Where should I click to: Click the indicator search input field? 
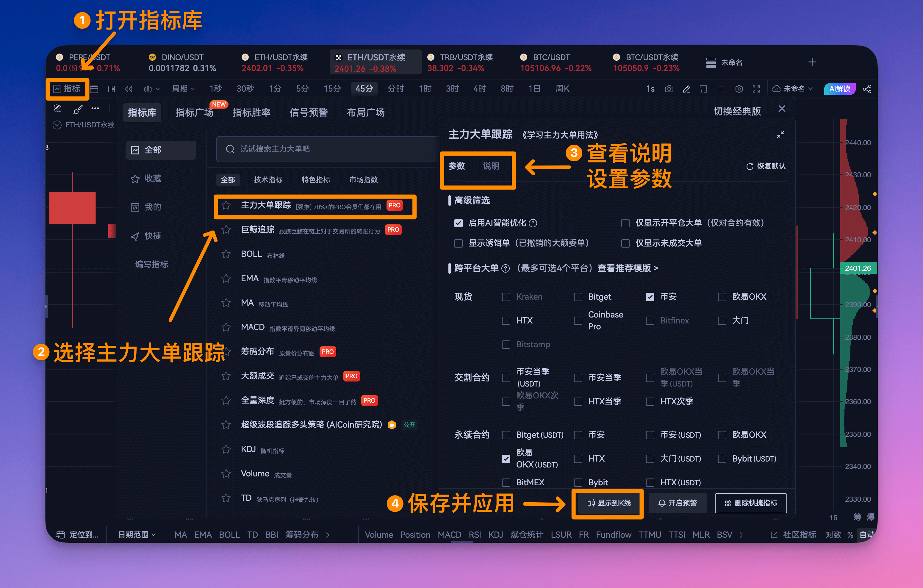[x=328, y=149]
